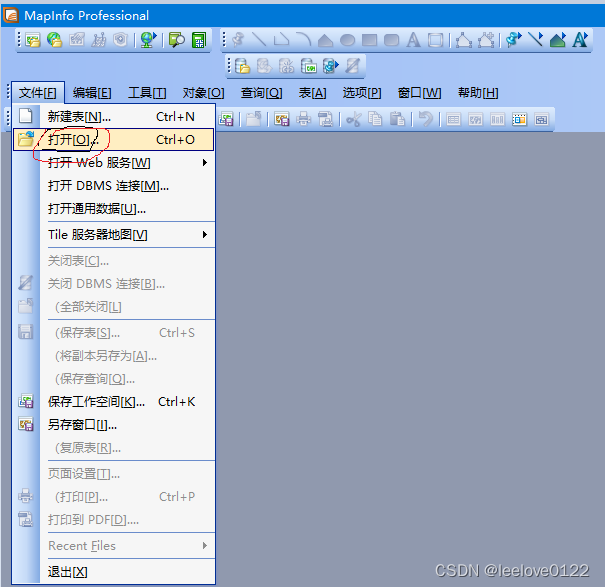Click the Find magnifier toolbar icon

(x=177, y=40)
